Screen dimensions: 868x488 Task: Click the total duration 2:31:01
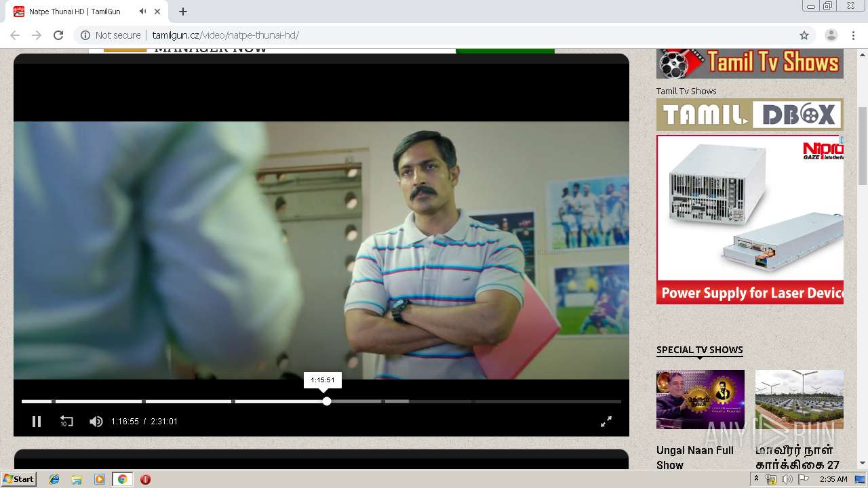click(164, 422)
